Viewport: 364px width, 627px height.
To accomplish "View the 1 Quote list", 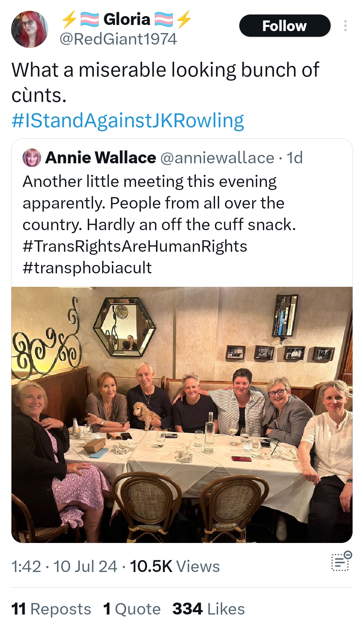I will coord(132,609).
